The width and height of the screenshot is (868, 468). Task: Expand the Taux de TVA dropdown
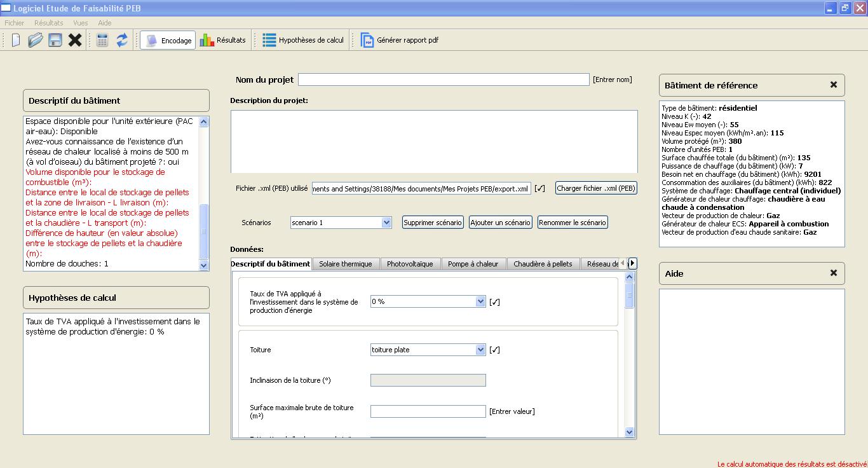point(480,301)
